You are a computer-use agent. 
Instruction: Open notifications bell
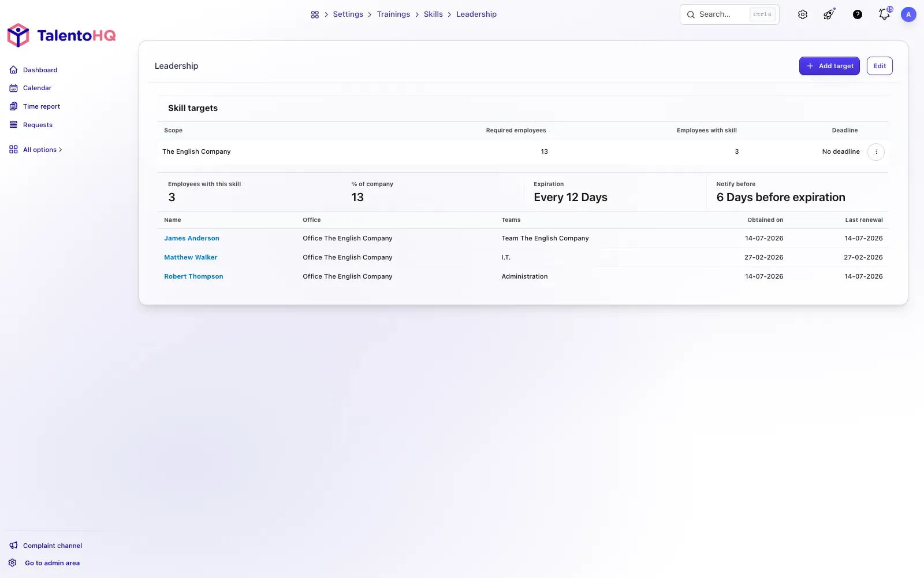coord(884,14)
